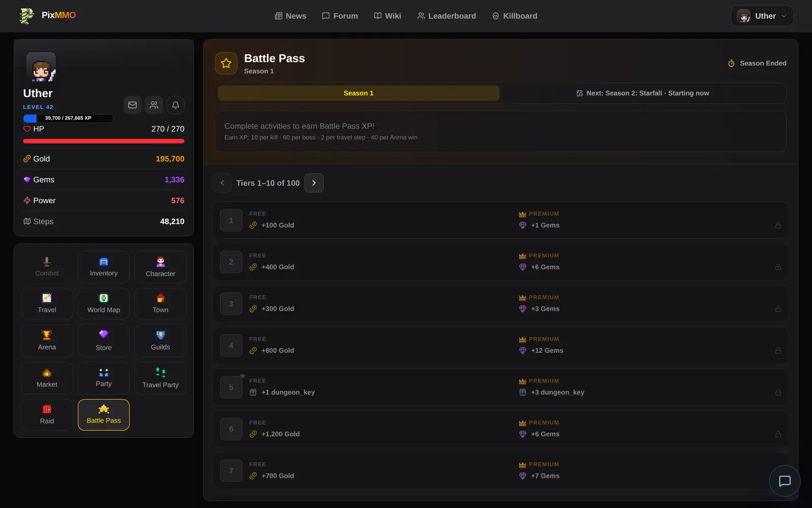Screen dimensions: 812x508
Task: Open the Wiki page
Action: 387,16
